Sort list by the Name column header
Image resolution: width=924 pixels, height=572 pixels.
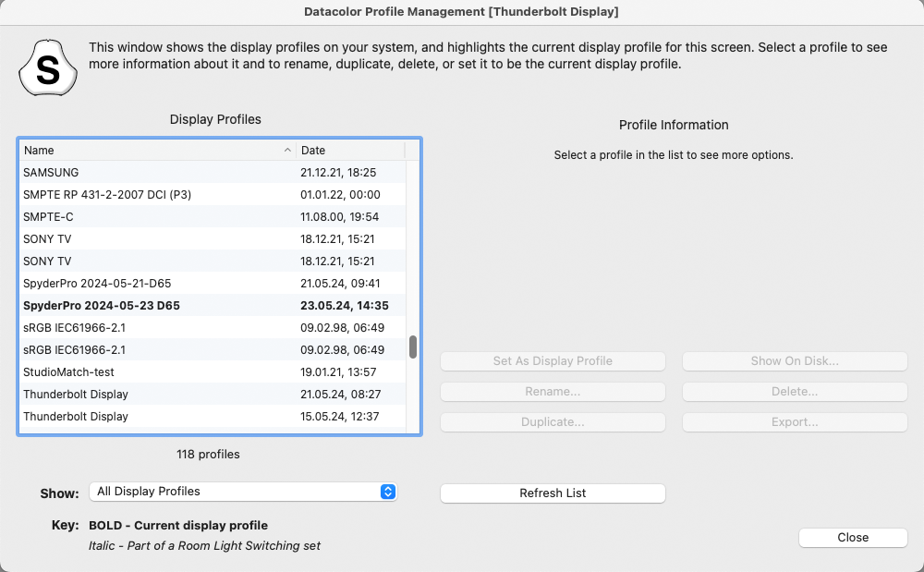[x=157, y=151]
